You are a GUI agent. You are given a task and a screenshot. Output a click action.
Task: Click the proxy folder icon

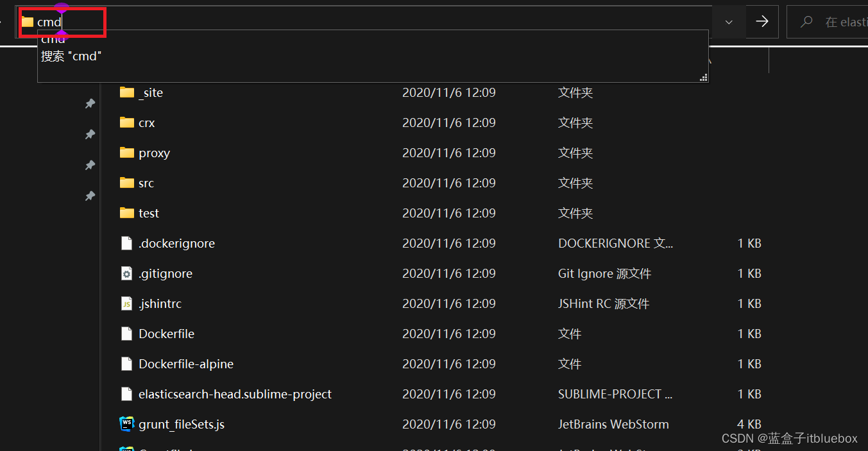[126, 153]
